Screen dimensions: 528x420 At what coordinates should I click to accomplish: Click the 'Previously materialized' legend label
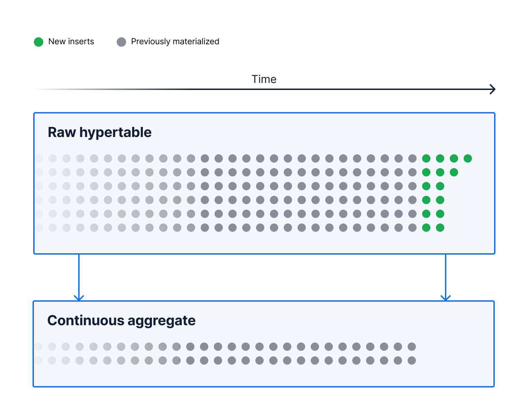175,42
